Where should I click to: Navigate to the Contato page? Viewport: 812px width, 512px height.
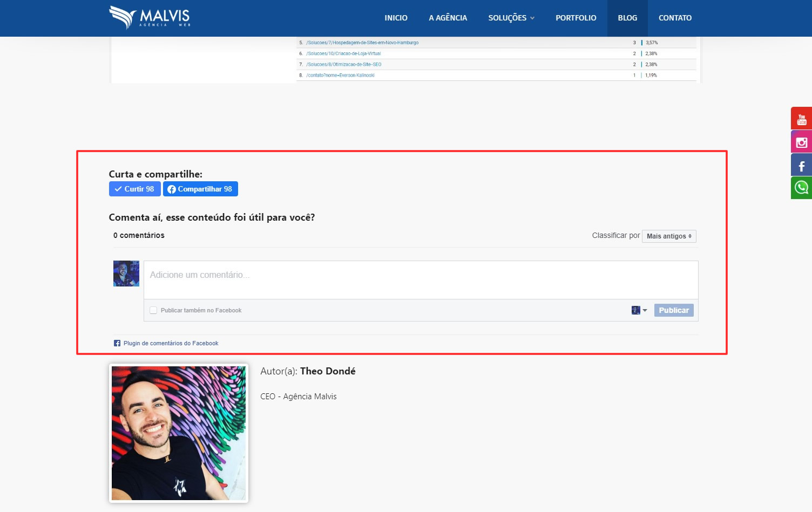pos(675,18)
